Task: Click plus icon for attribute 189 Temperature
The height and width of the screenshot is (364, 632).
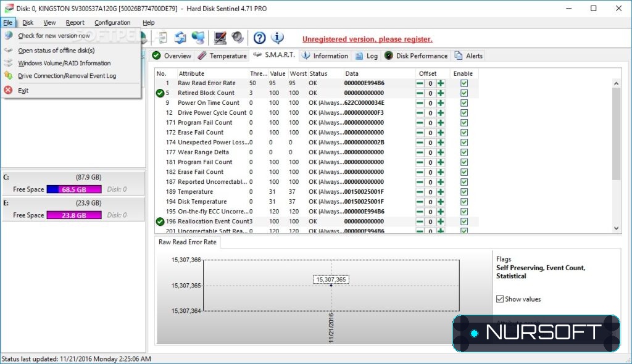Action: tap(441, 192)
